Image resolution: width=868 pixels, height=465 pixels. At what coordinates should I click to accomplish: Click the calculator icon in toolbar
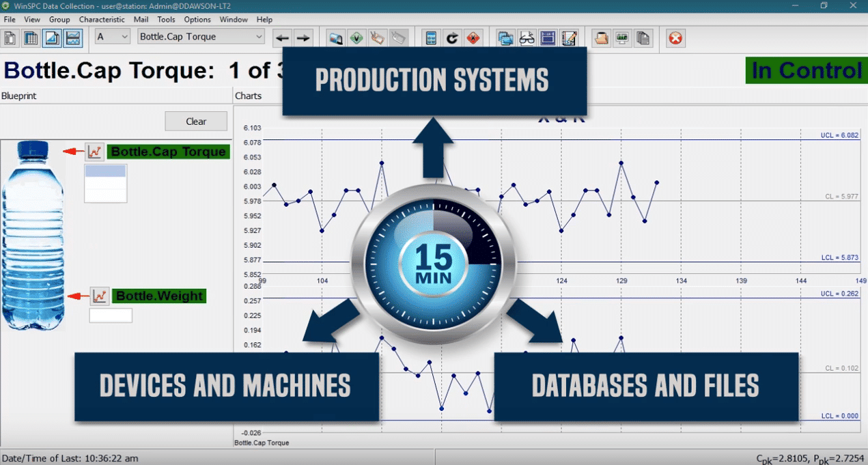[431, 38]
